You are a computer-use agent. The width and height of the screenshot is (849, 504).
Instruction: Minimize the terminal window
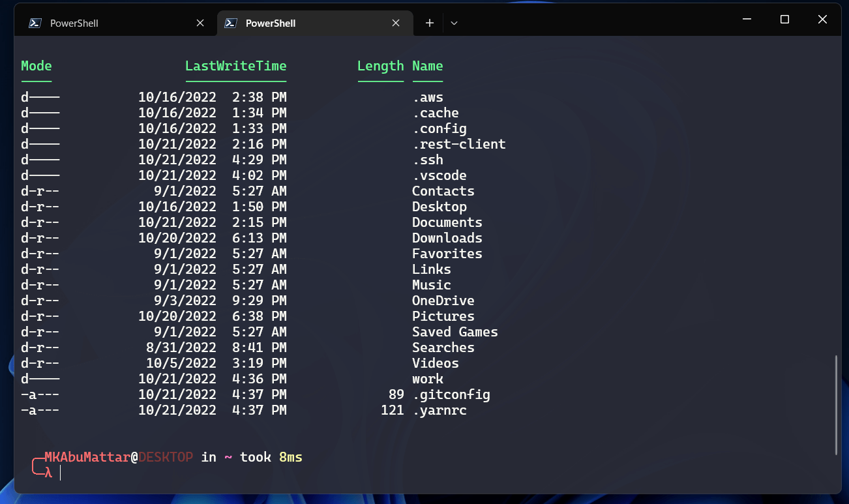tap(747, 20)
